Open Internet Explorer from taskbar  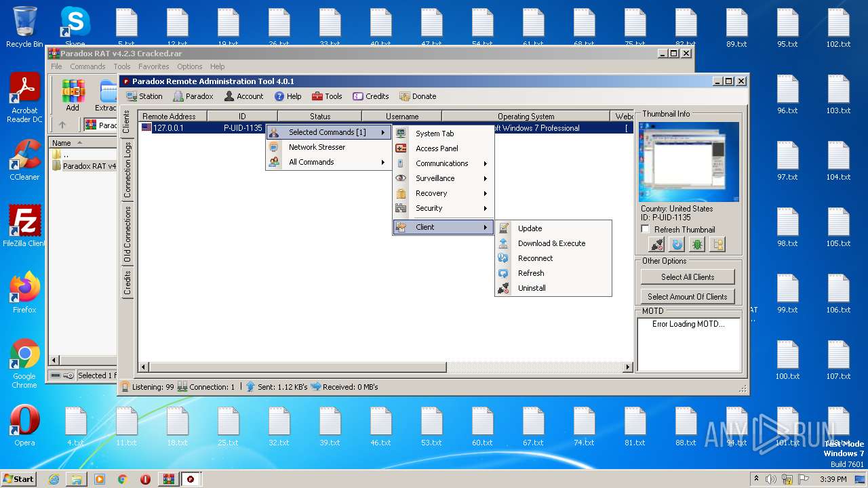tap(54, 479)
